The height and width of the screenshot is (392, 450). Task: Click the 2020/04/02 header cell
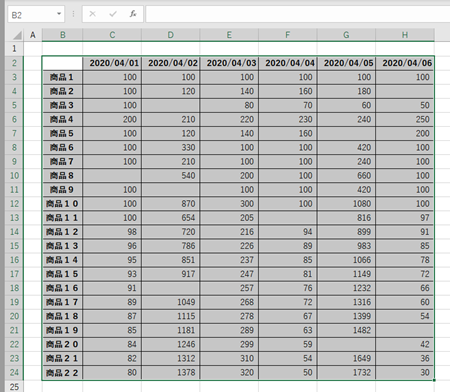pyautogui.click(x=171, y=63)
